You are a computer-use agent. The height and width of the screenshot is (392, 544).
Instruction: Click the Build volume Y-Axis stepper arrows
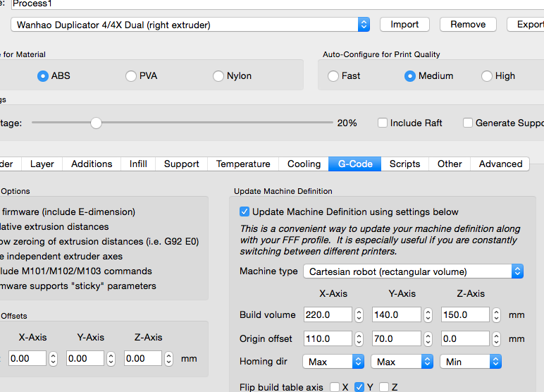428,315
